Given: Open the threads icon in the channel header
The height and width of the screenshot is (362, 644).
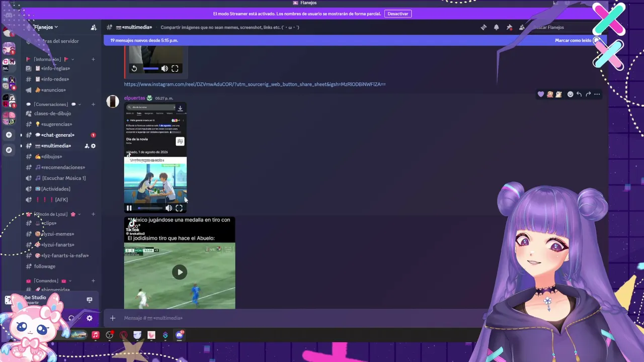Looking at the screenshot, I should coord(484,27).
